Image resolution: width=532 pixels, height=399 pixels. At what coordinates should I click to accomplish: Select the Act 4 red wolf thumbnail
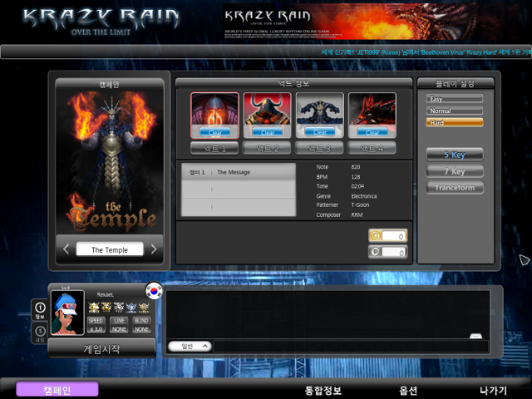tap(372, 116)
